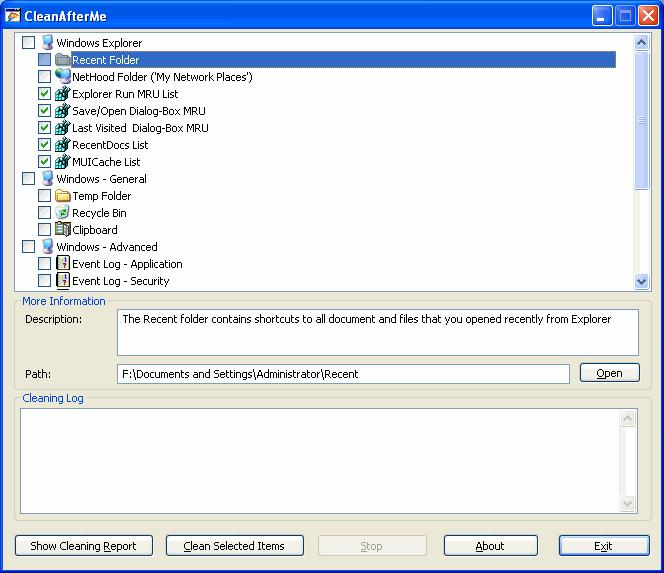
Task: Click the Windows - Advanced computer icon
Action: click(x=46, y=247)
